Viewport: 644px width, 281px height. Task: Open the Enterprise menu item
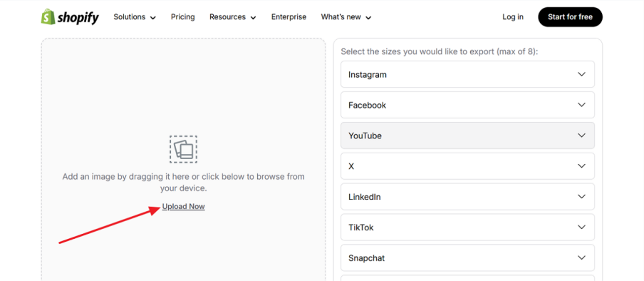(x=289, y=17)
